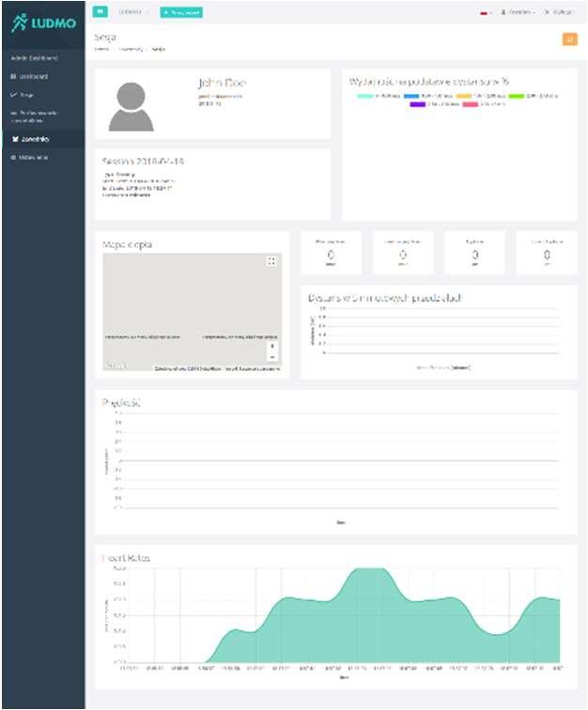
Task: Click the LUDMO runner logo
Action: tap(43, 23)
